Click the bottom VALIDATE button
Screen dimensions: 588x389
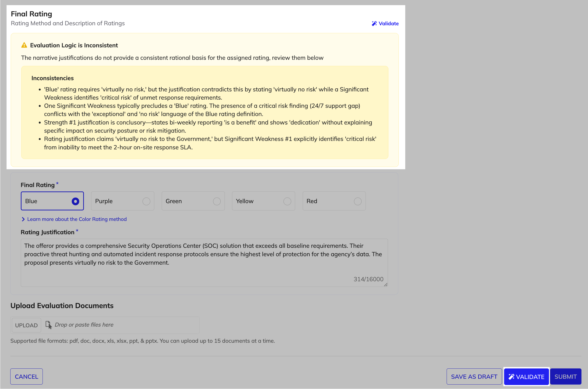tap(526, 376)
